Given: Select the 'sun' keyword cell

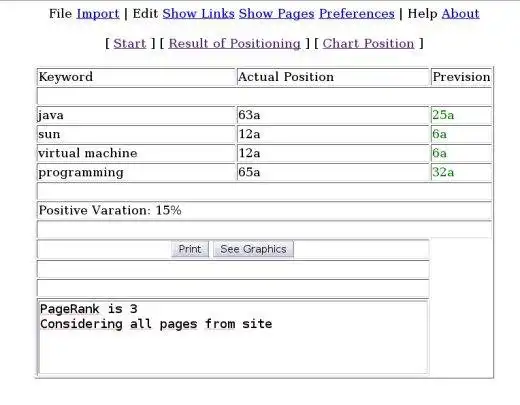Looking at the screenshot, I should coord(136,134).
